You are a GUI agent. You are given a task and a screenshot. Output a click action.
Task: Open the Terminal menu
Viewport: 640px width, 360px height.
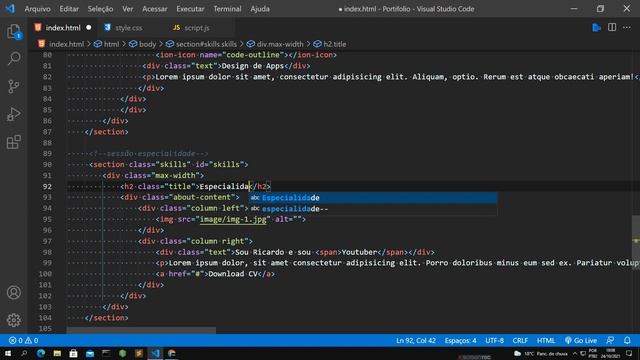[227, 9]
